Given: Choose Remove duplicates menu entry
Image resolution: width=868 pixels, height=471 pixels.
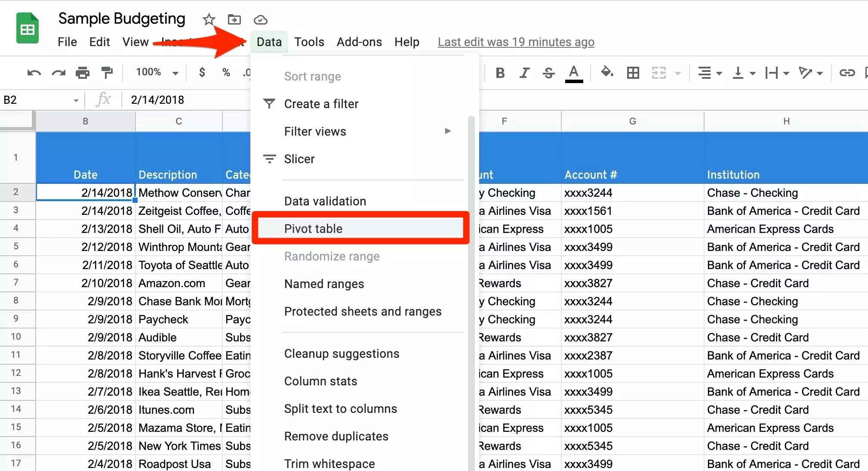Looking at the screenshot, I should [x=336, y=436].
